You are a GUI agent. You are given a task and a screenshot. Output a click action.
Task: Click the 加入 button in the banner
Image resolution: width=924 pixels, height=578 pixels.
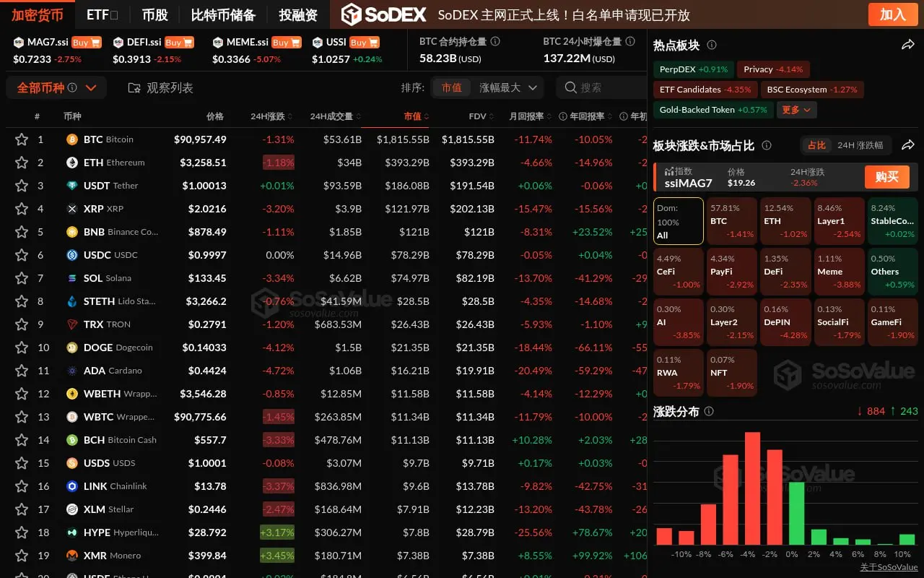point(892,14)
